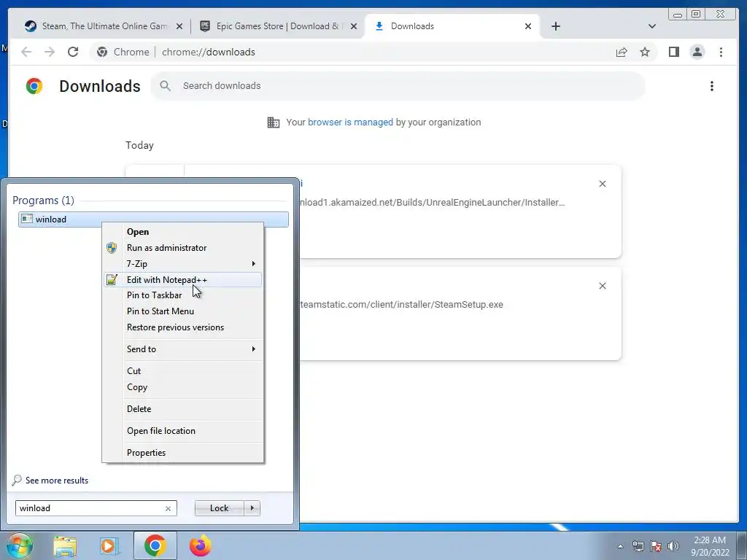Screen dimensions: 747x560
Task: Expand the 7-Zip submenu
Action: [x=183, y=264]
